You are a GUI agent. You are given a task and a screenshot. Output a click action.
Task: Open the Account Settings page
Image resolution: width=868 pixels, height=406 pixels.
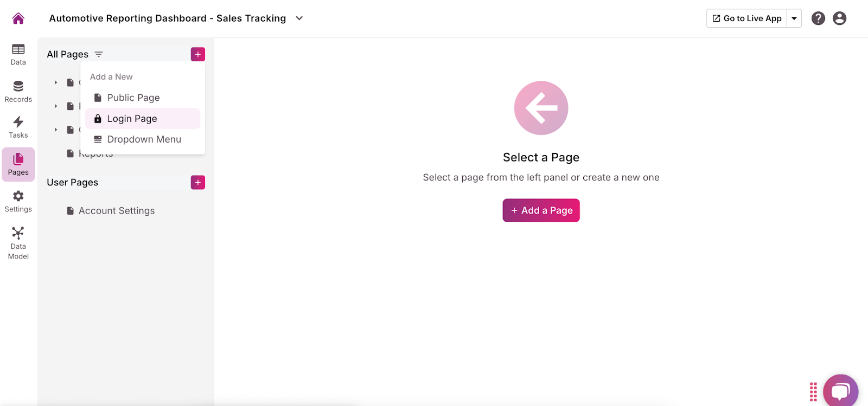tap(116, 211)
